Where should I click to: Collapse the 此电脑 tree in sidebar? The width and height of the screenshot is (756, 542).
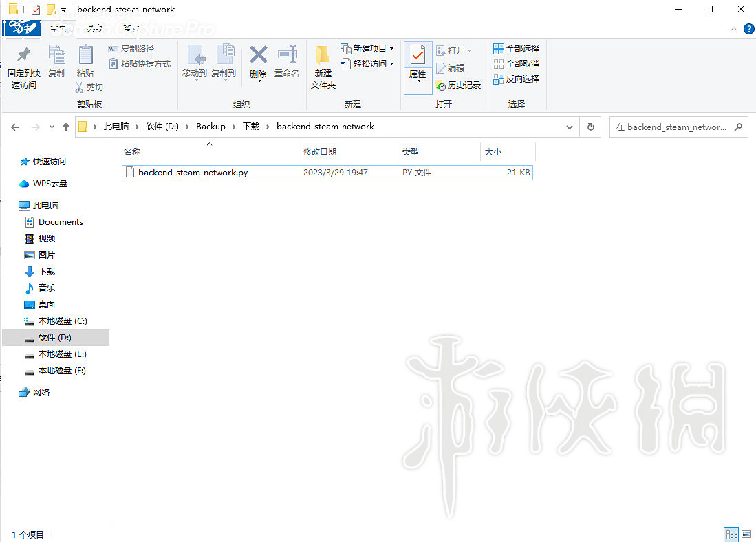pyautogui.click(x=14, y=205)
